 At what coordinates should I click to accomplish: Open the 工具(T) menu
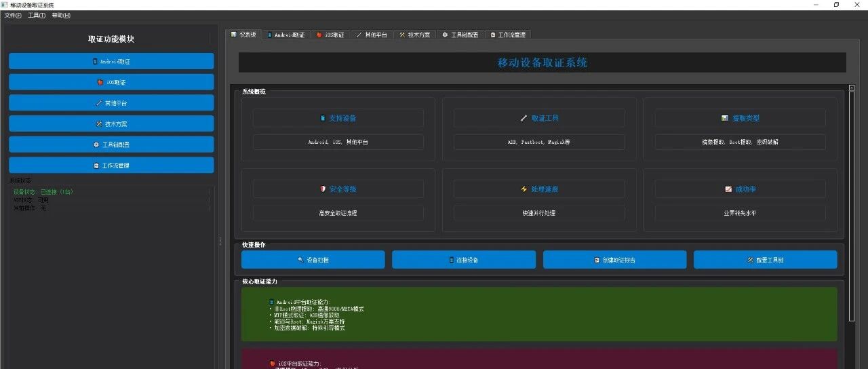click(37, 16)
